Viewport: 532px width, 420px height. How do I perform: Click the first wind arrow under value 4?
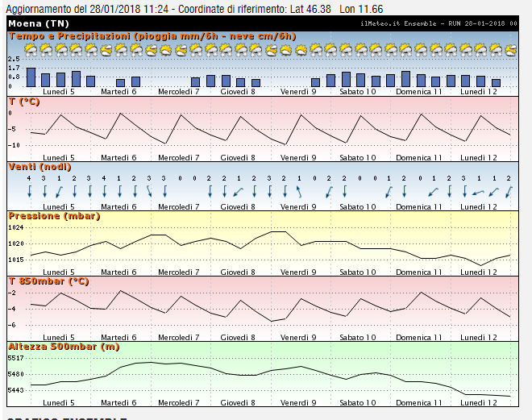pos(30,191)
